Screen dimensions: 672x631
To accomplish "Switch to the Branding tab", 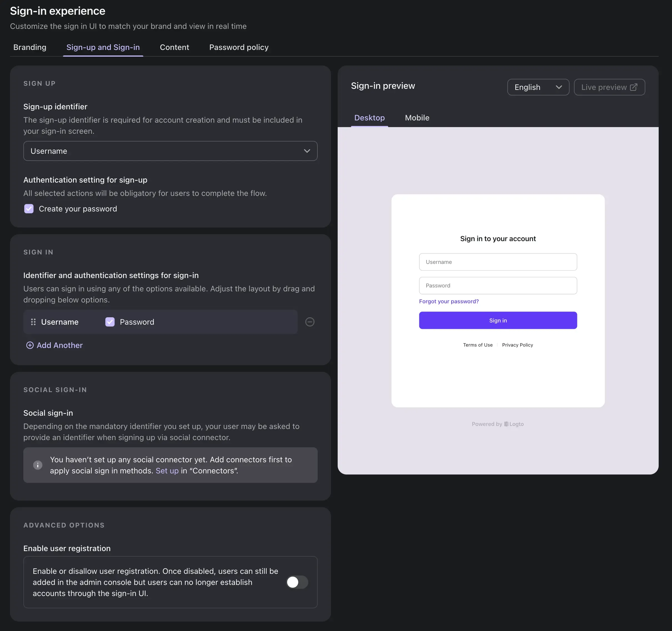I will (30, 46).
